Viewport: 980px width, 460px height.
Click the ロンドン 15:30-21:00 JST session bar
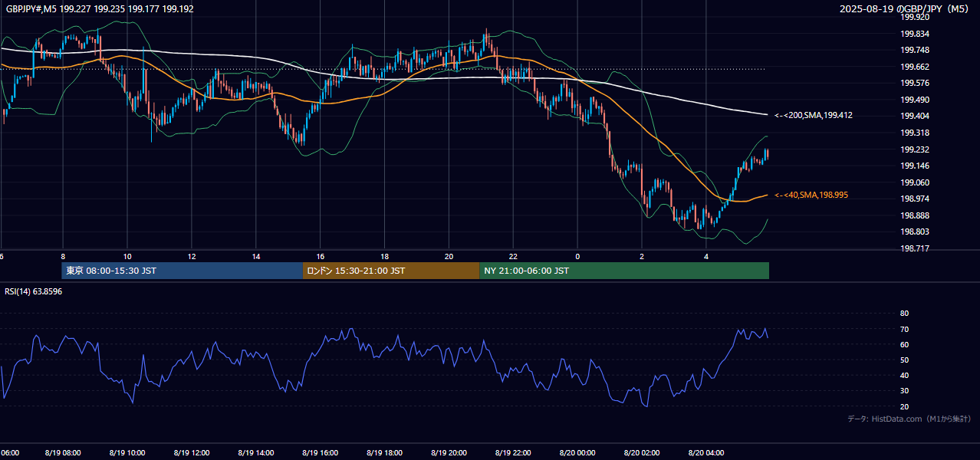[392, 271]
